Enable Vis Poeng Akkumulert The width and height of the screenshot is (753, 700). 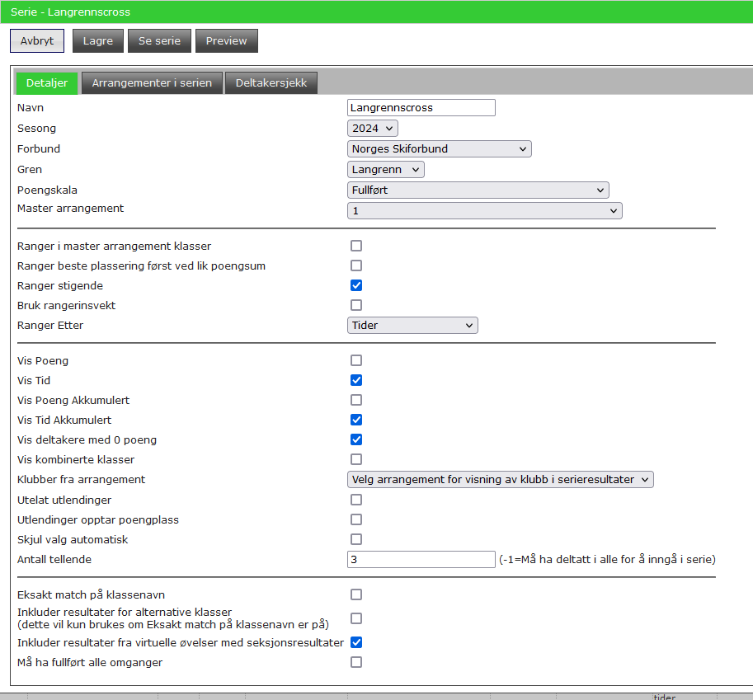(x=356, y=400)
